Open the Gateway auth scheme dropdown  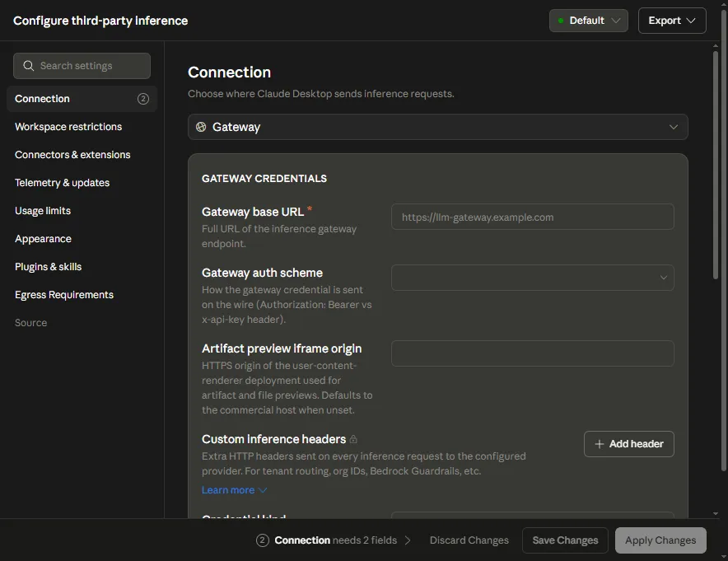pyautogui.click(x=533, y=278)
